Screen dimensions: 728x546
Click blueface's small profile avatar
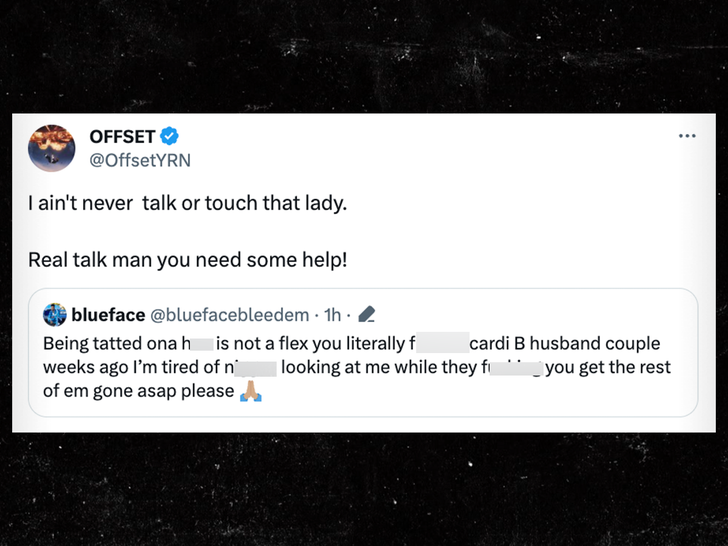tap(55, 315)
